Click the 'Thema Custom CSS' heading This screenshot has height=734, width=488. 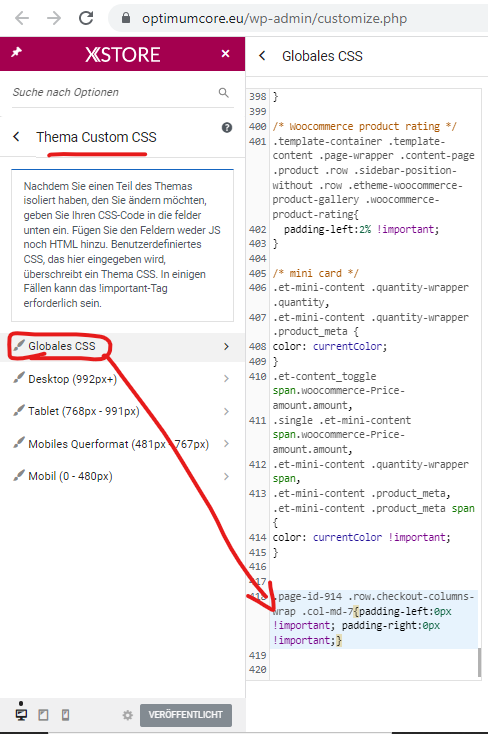tap(96, 137)
